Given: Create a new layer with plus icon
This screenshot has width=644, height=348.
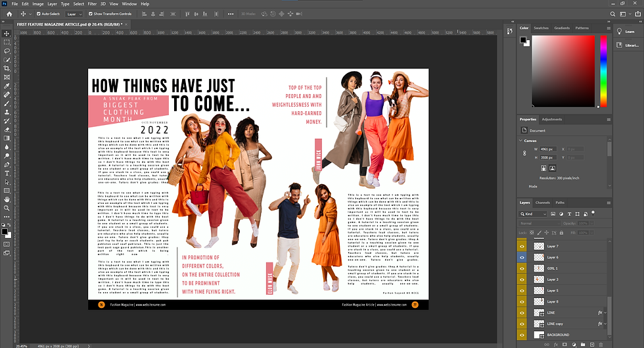Looking at the screenshot, I should 592,345.
